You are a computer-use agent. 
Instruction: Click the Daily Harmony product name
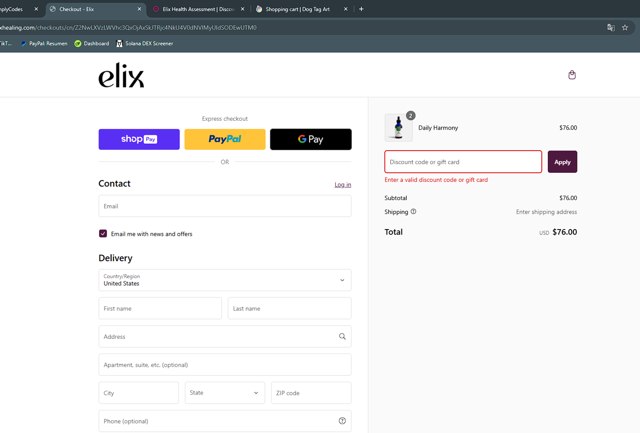click(x=438, y=128)
